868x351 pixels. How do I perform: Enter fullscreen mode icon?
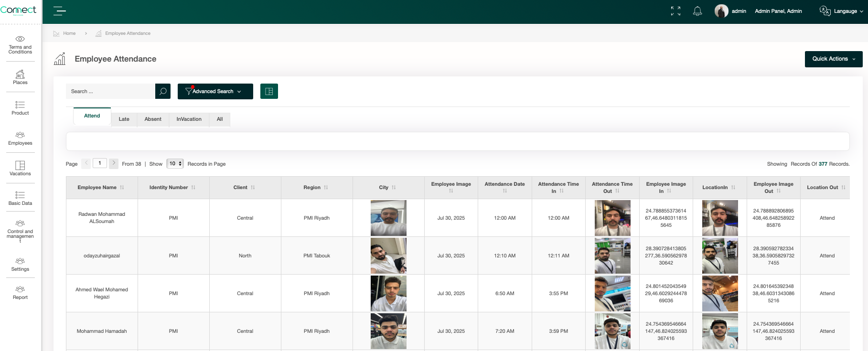pos(675,11)
